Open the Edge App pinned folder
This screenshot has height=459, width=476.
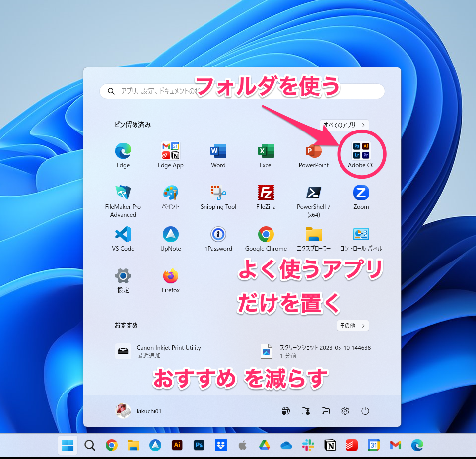click(x=171, y=155)
